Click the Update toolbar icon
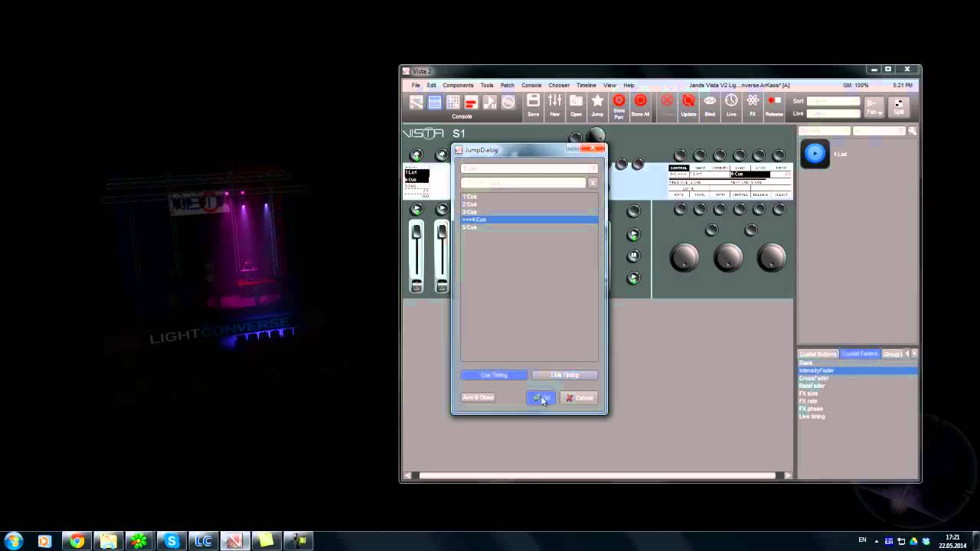 tap(688, 105)
